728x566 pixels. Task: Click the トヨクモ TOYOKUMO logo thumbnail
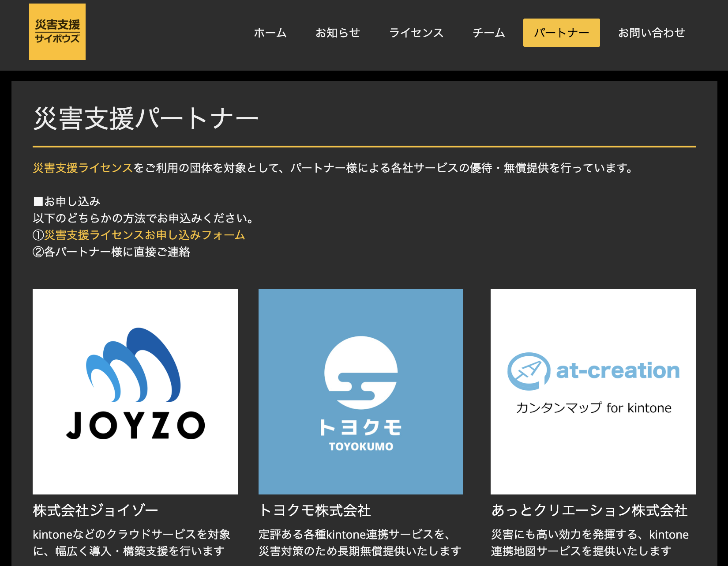point(361,392)
